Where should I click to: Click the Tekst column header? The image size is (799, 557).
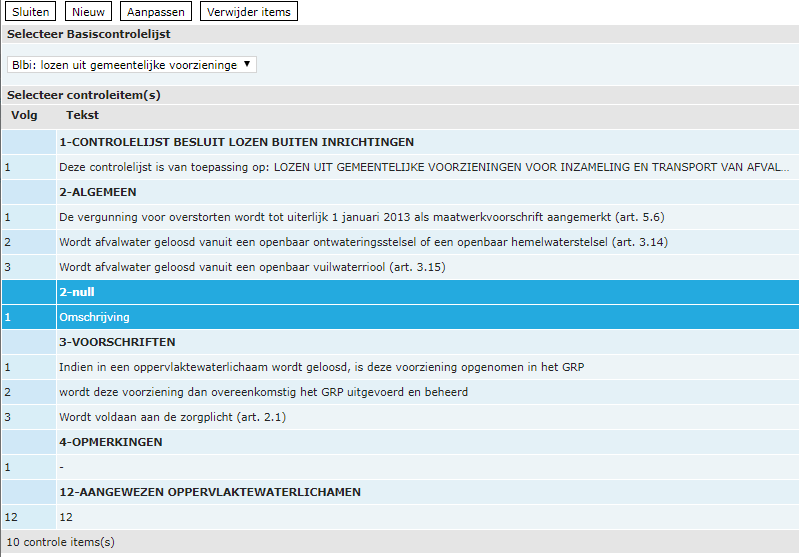[x=82, y=116]
